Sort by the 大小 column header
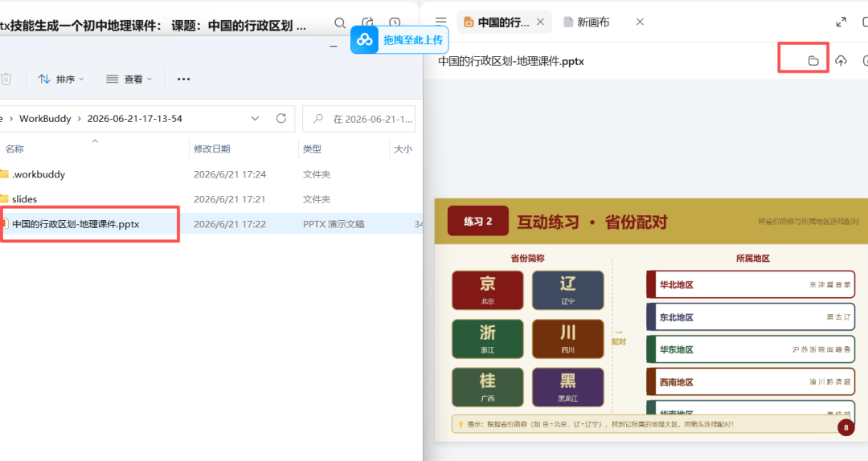Screen dimensions: 868x461 [403, 149]
